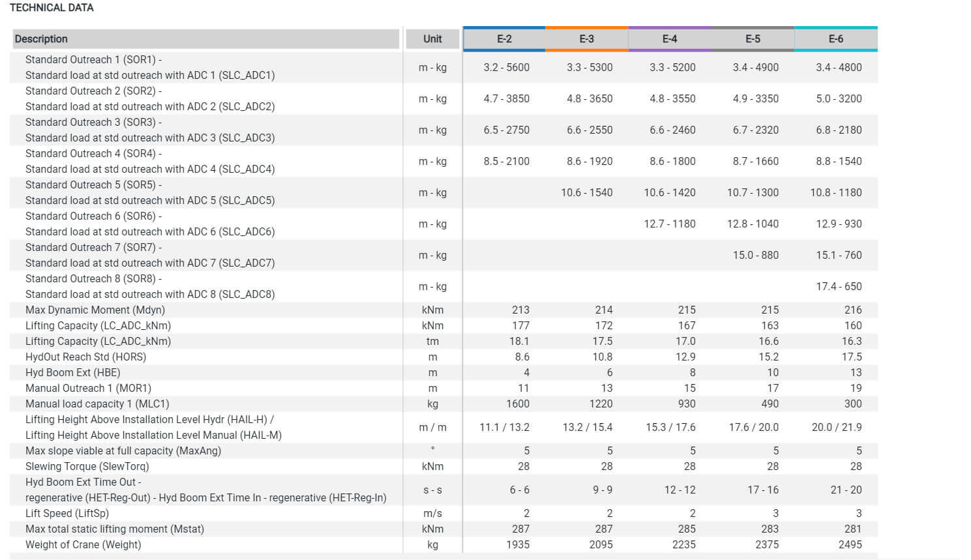Click the HydOut Reach Std (HORS) label
The height and width of the screenshot is (560, 971).
tap(85, 357)
